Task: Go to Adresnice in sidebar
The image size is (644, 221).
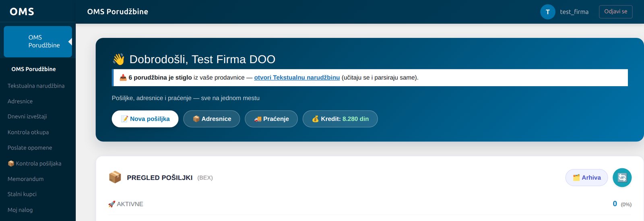Action: (20, 101)
